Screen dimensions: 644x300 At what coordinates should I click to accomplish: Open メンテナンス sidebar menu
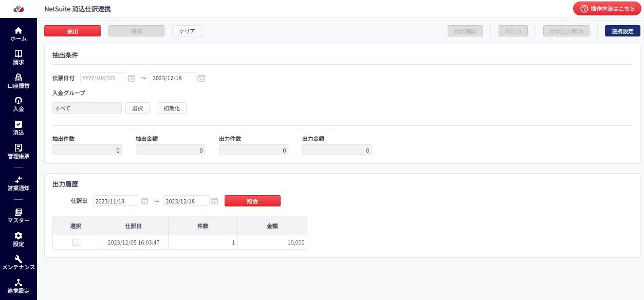coord(19,263)
